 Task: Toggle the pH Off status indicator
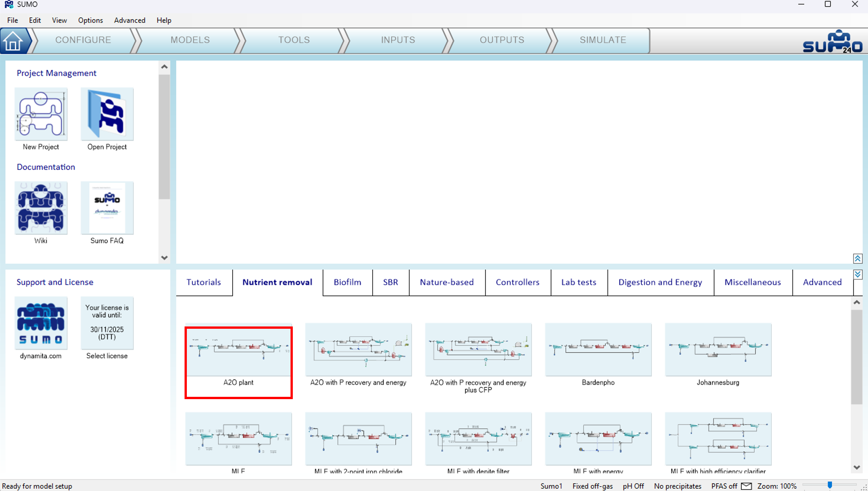(633, 486)
